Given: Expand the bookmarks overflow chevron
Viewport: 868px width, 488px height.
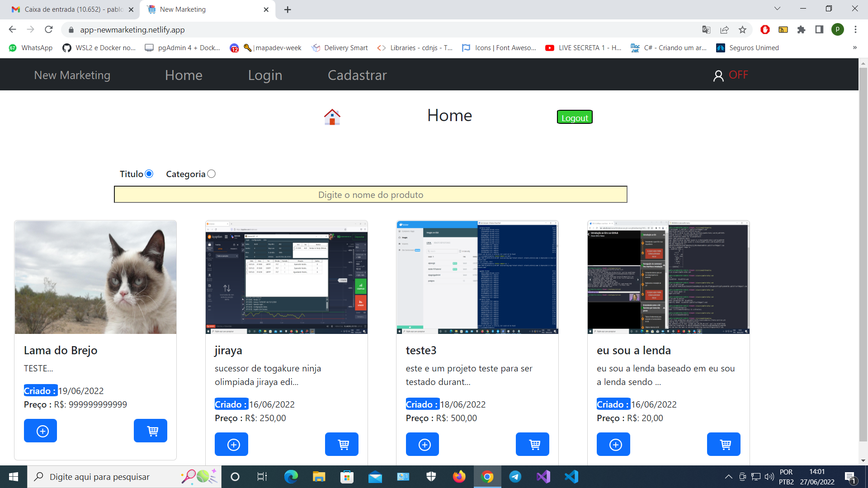Looking at the screenshot, I should click(855, 48).
